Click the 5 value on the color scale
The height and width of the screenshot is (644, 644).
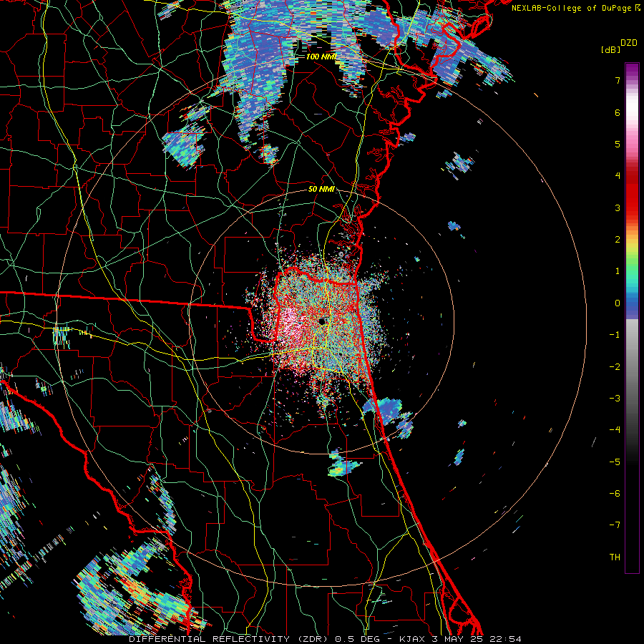click(x=618, y=144)
